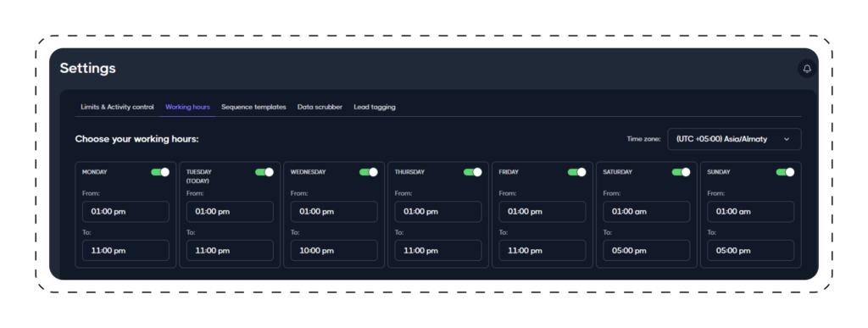This screenshot has height=328, width=868.
Task: Click the SUNDAY day label
Action: (719, 172)
